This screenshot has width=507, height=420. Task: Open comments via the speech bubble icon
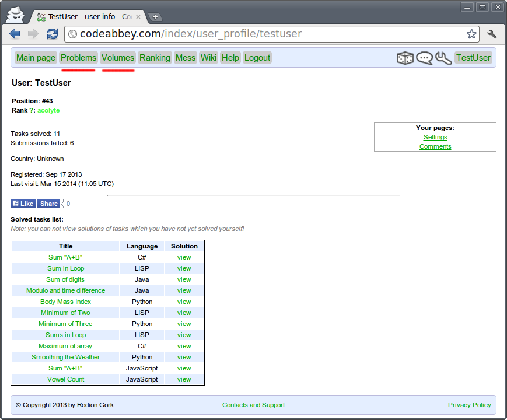tap(424, 58)
